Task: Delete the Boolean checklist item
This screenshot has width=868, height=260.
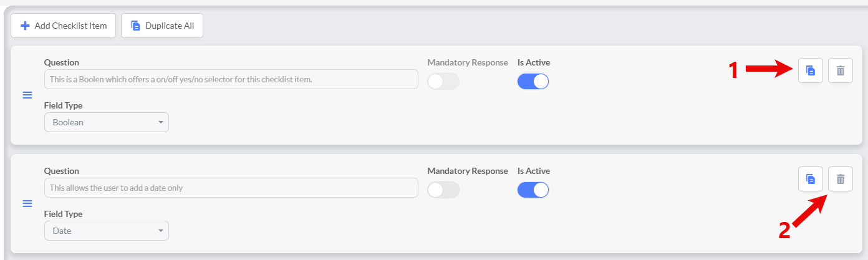Action: pyautogui.click(x=840, y=70)
